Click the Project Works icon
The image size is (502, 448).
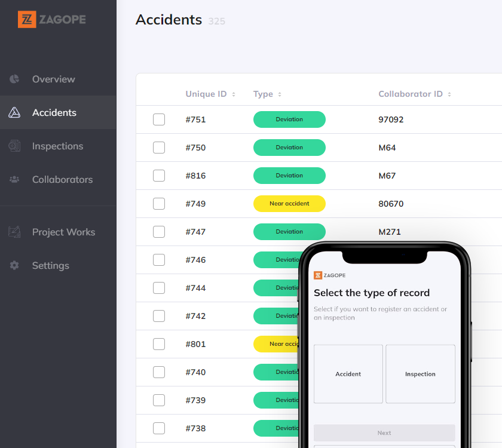(x=14, y=232)
